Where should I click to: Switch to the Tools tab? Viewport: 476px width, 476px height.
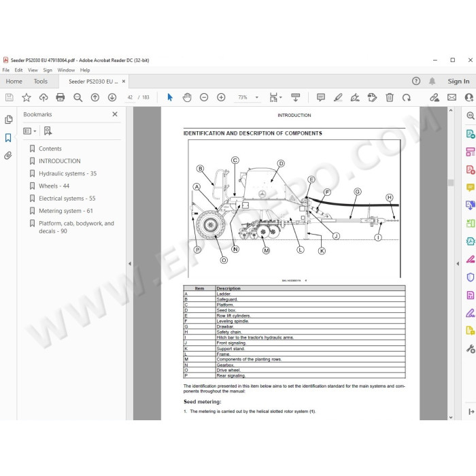click(x=41, y=82)
